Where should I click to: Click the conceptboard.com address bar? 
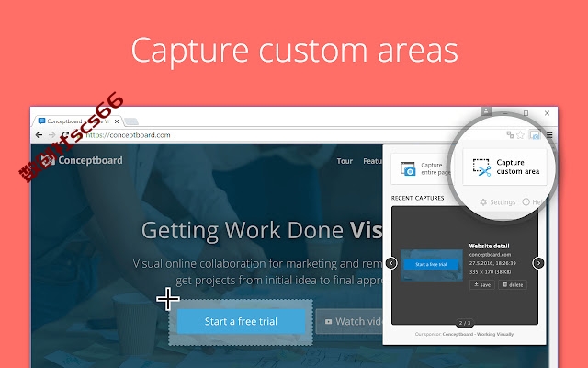coord(129,135)
